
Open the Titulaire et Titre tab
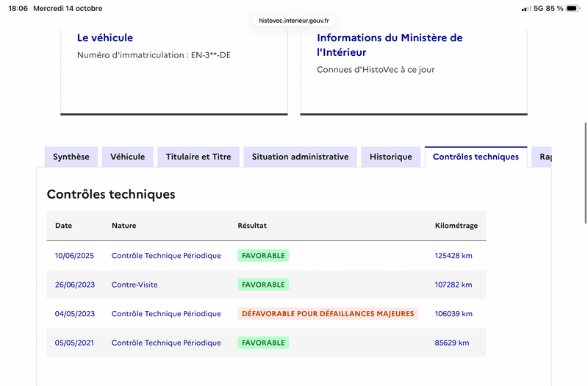[198, 157]
